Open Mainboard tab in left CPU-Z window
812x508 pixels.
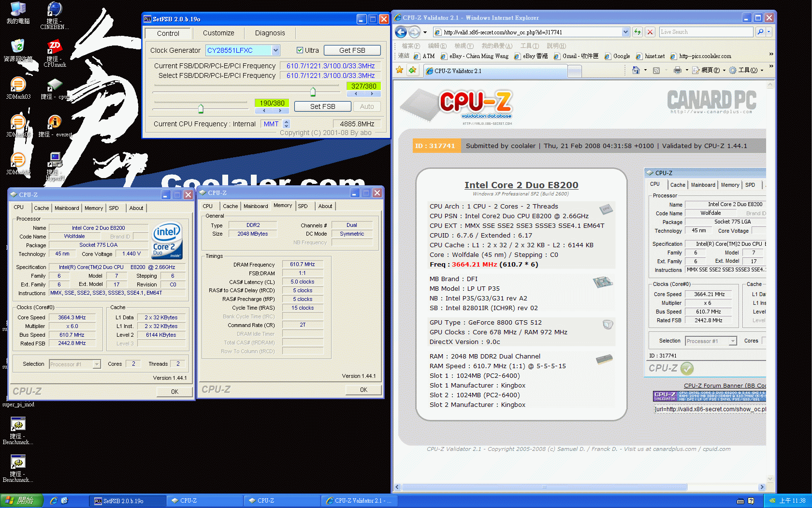coord(67,208)
